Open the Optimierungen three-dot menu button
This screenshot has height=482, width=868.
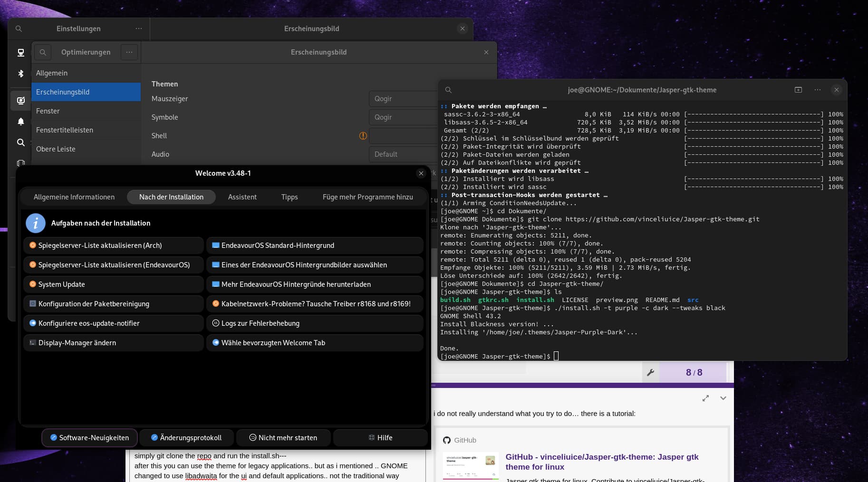pos(129,52)
